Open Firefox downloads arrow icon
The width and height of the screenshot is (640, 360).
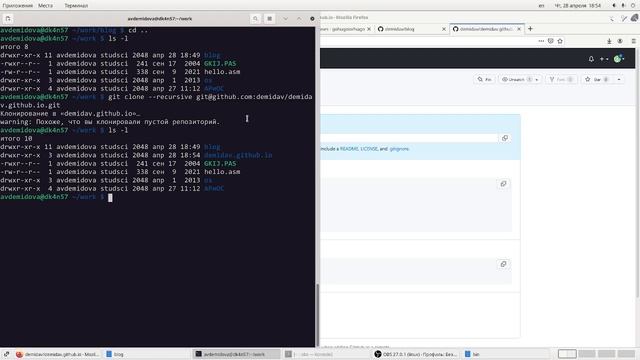pyautogui.click(x=609, y=41)
